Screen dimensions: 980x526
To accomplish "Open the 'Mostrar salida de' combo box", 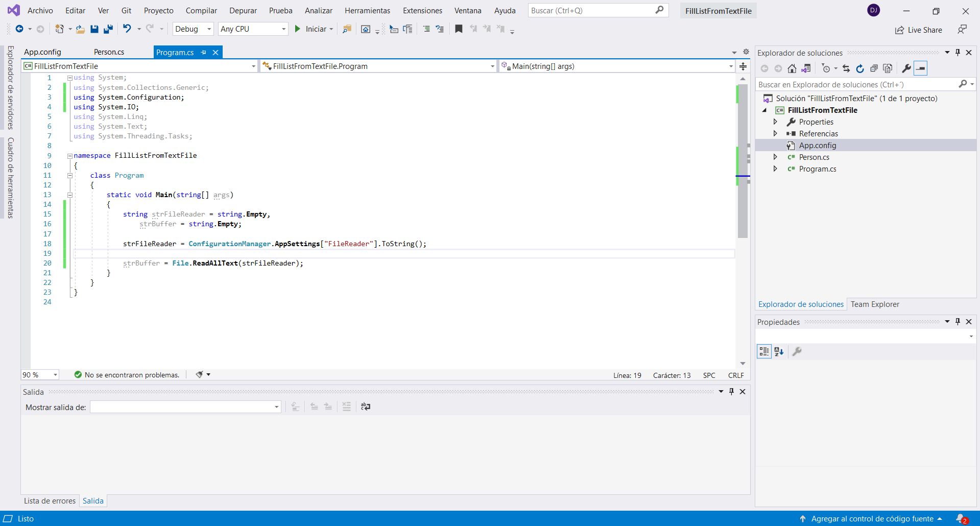I will [185, 407].
